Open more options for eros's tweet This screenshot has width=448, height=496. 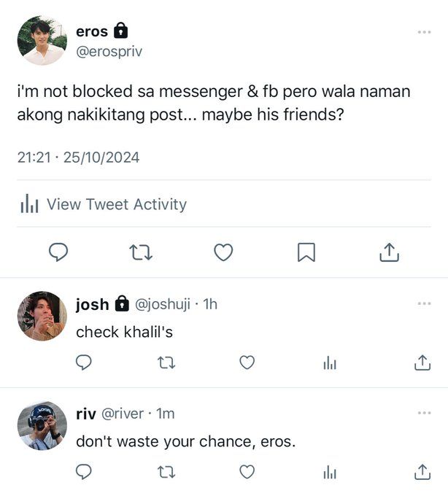tap(424, 32)
